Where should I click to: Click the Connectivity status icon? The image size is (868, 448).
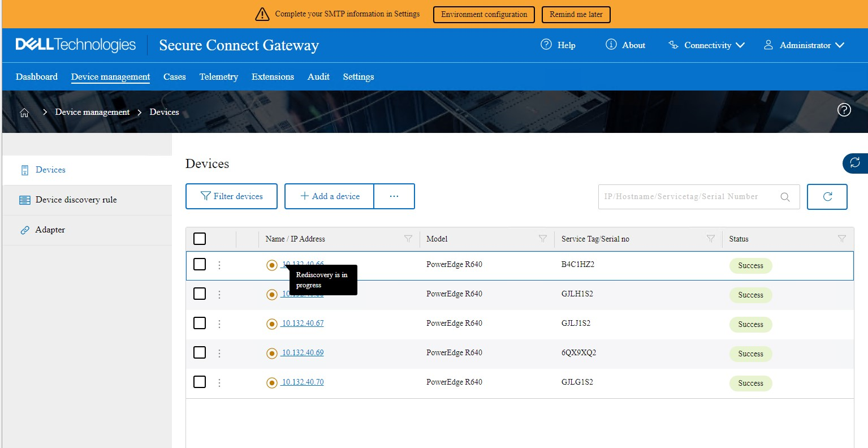pos(673,45)
